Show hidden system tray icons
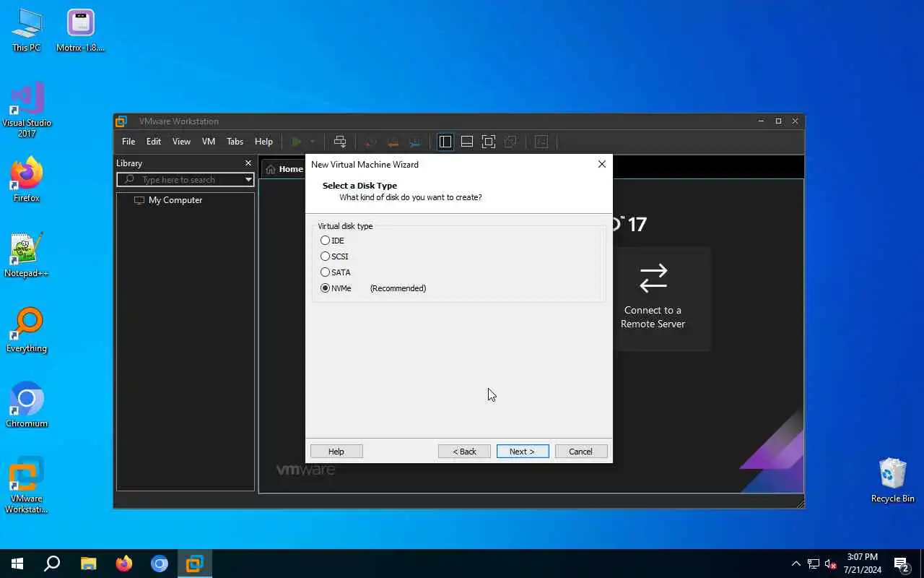 796,564
